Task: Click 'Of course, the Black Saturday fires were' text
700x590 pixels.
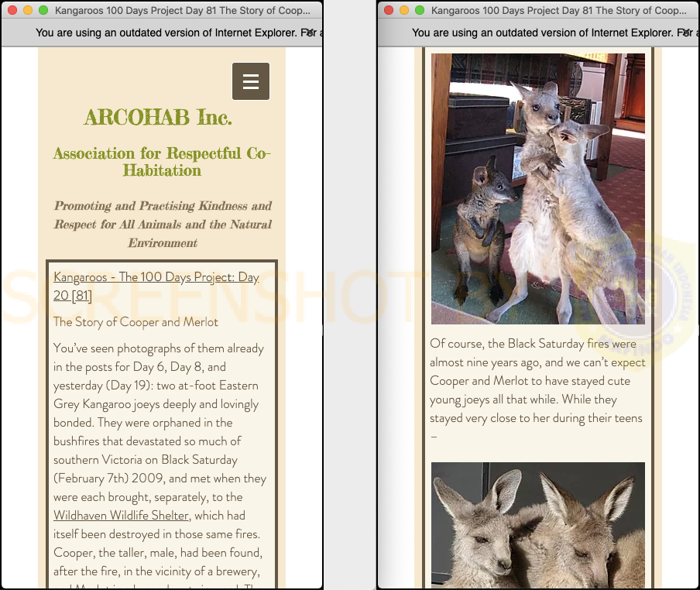Action: (x=533, y=344)
